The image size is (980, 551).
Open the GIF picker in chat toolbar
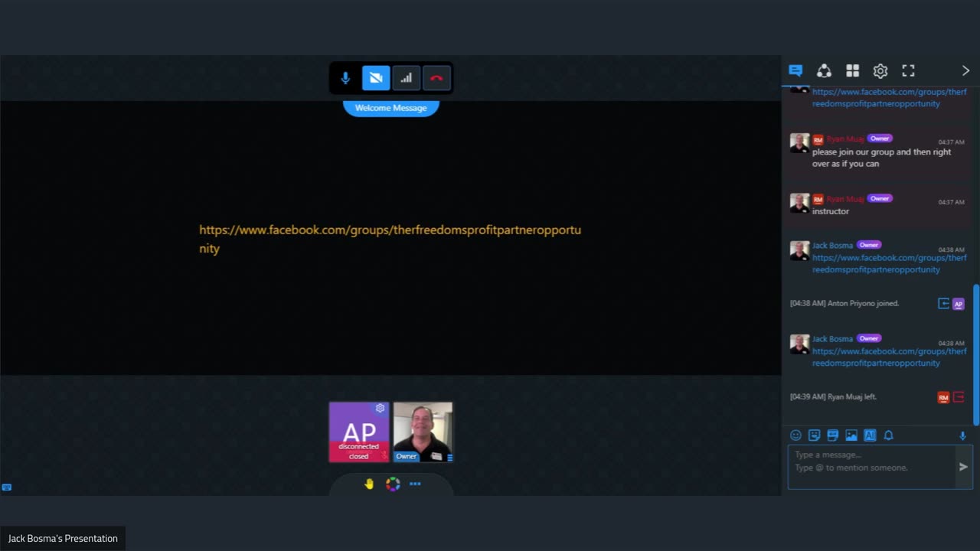[x=832, y=435]
